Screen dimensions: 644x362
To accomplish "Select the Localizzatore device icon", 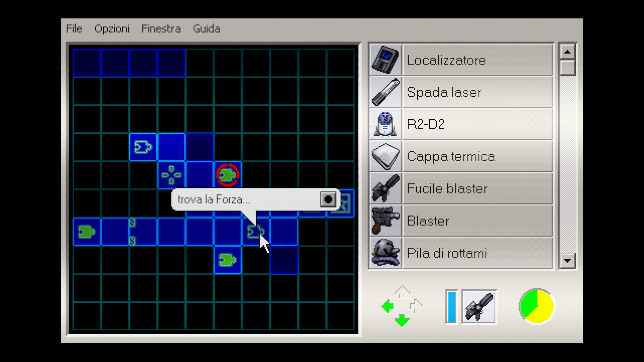I will pyautogui.click(x=385, y=60).
